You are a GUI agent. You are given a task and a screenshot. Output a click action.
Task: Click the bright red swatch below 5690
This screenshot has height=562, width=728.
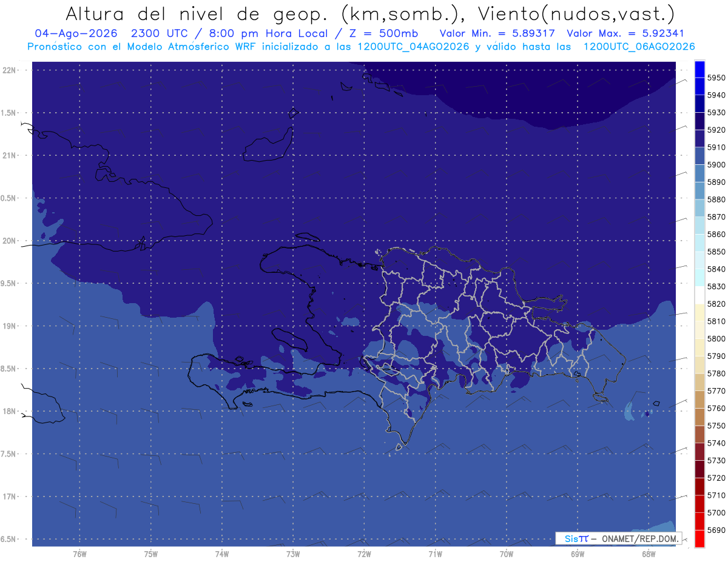click(699, 538)
